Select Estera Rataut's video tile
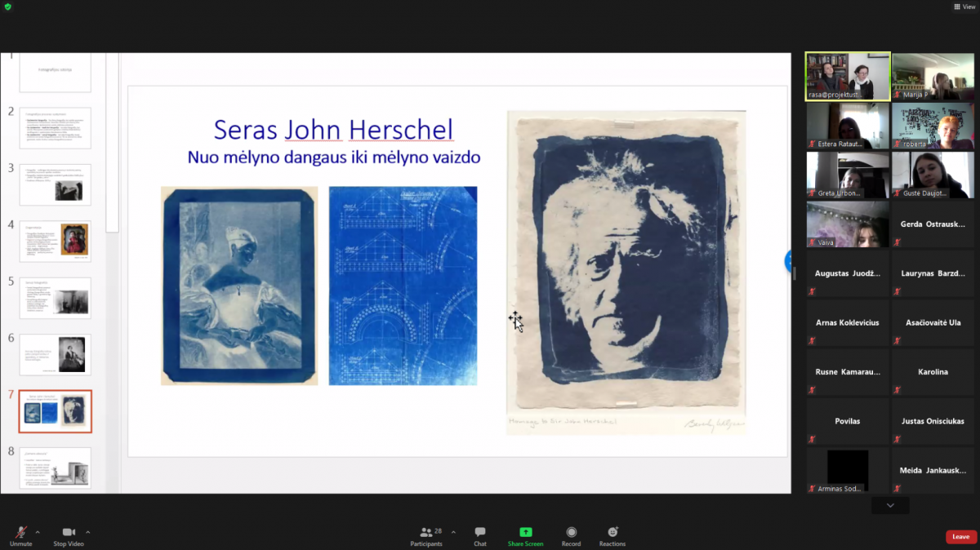 click(848, 126)
